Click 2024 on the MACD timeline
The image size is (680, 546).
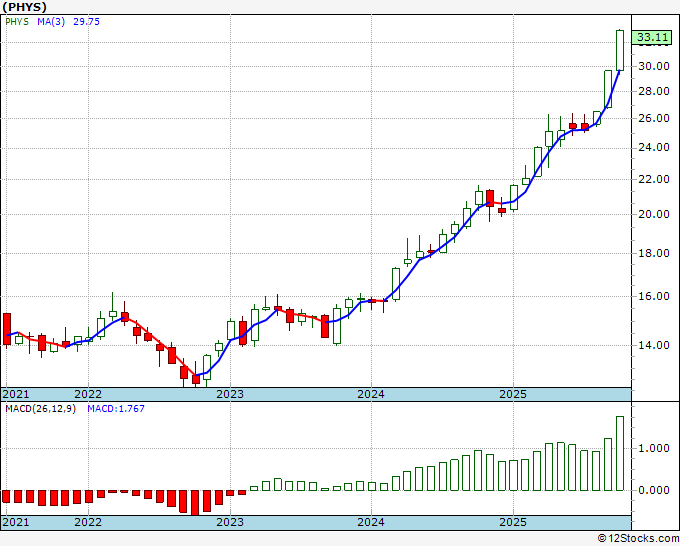click(371, 522)
